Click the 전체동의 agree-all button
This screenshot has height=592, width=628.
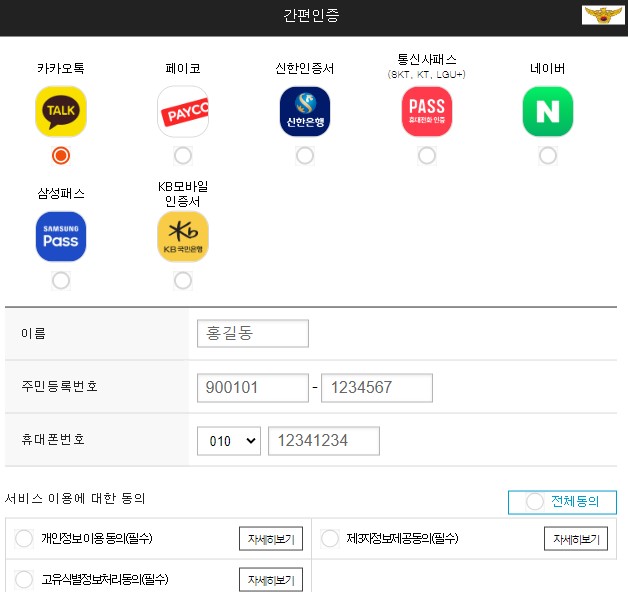coord(562,502)
